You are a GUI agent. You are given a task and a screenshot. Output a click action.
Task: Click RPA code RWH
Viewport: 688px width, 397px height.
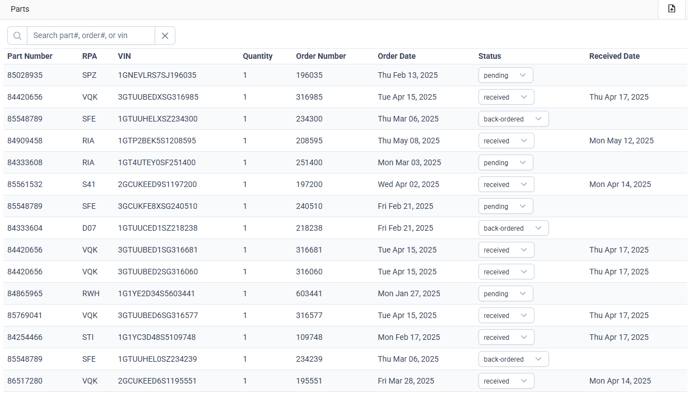coord(91,293)
